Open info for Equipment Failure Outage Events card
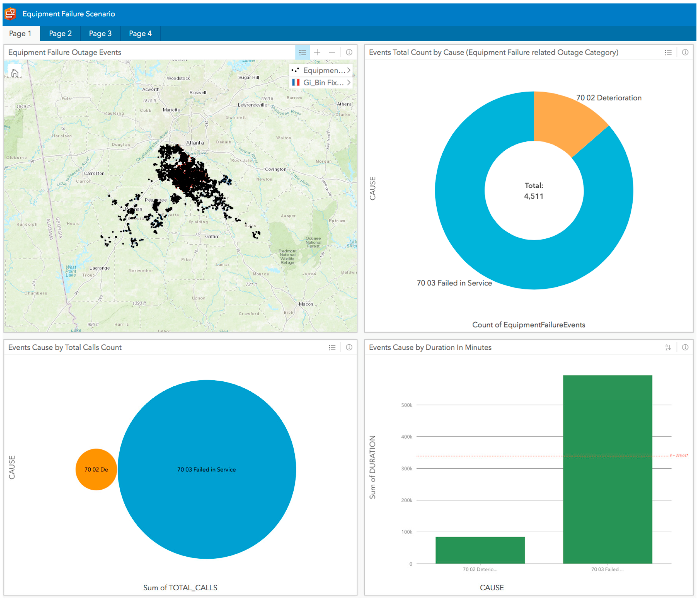 click(349, 52)
